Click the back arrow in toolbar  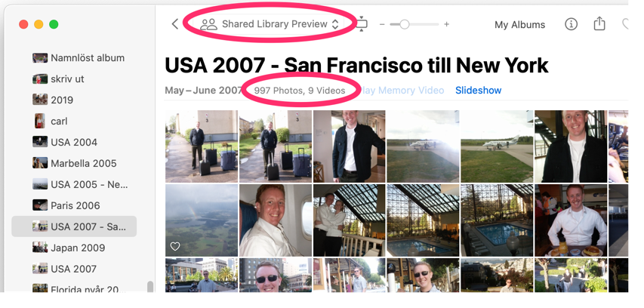(x=175, y=24)
